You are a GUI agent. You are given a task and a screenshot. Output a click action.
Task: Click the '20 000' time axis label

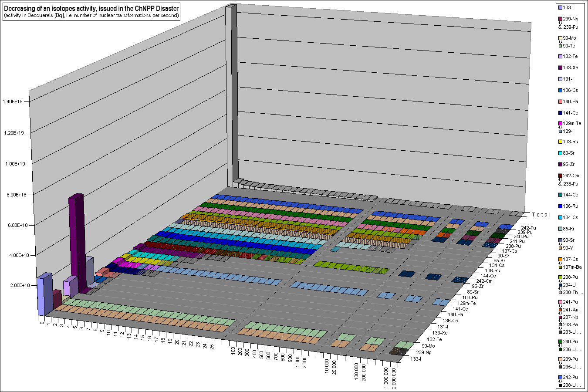[x=334, y=368]
